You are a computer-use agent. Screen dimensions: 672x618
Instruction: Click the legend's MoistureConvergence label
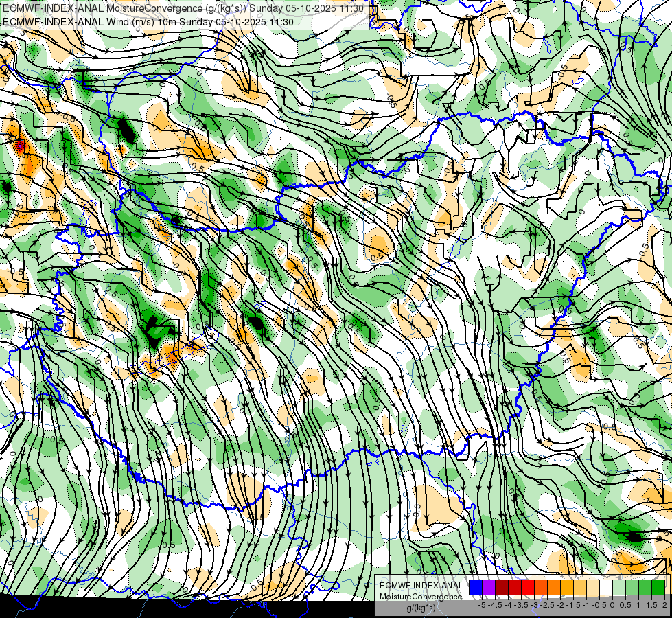click(421, 597)
